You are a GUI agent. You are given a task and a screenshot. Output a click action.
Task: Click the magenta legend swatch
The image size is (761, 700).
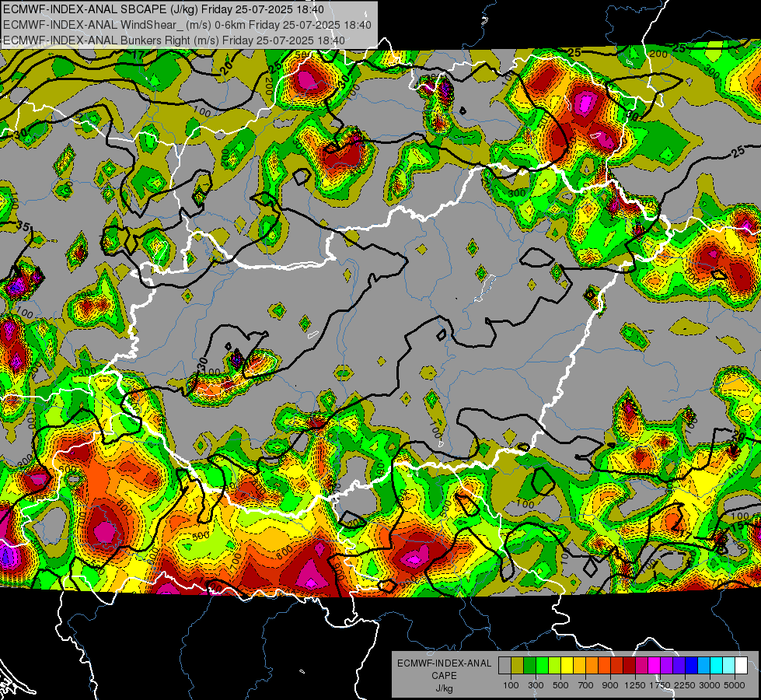click(655, 666)
